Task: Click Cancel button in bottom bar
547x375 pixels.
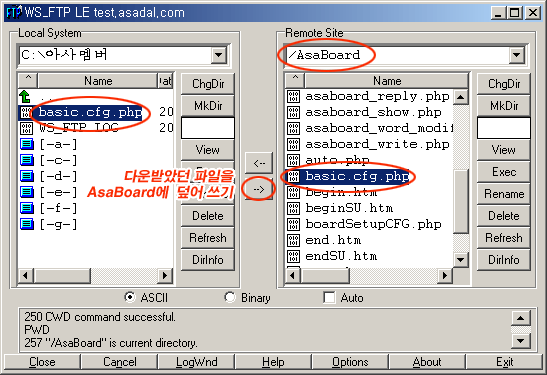Action: point(119,362)
